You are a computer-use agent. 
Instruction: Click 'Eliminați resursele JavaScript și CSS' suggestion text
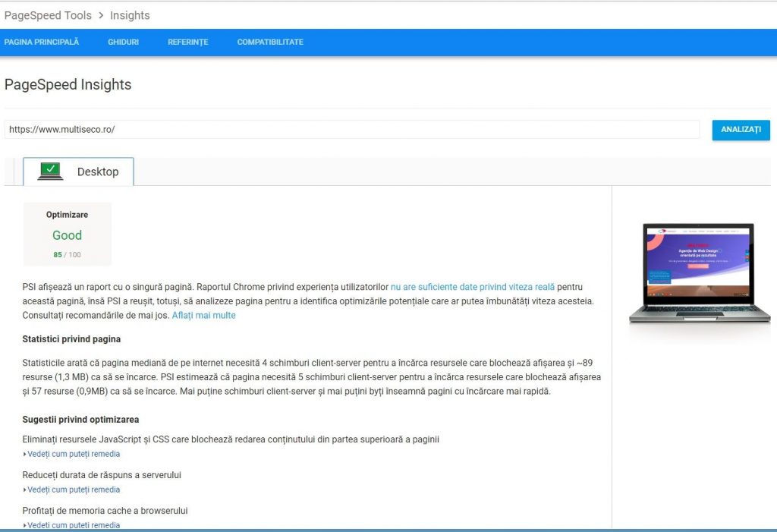(231, 439)
